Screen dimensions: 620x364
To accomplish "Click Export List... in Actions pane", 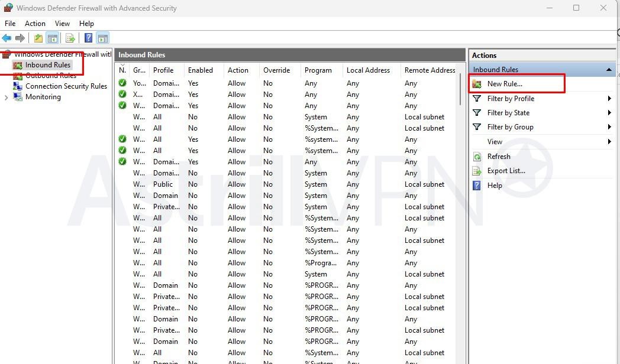I will click(506, 171).
